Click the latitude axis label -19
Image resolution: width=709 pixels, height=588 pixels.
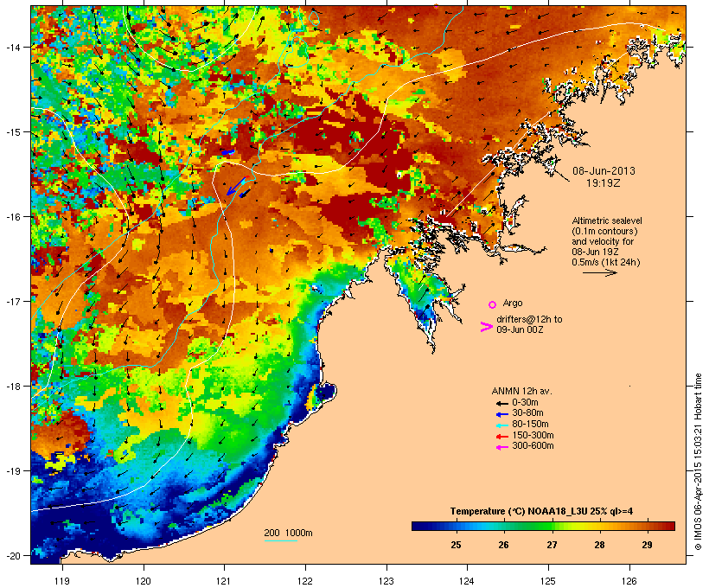click(12, 471)
